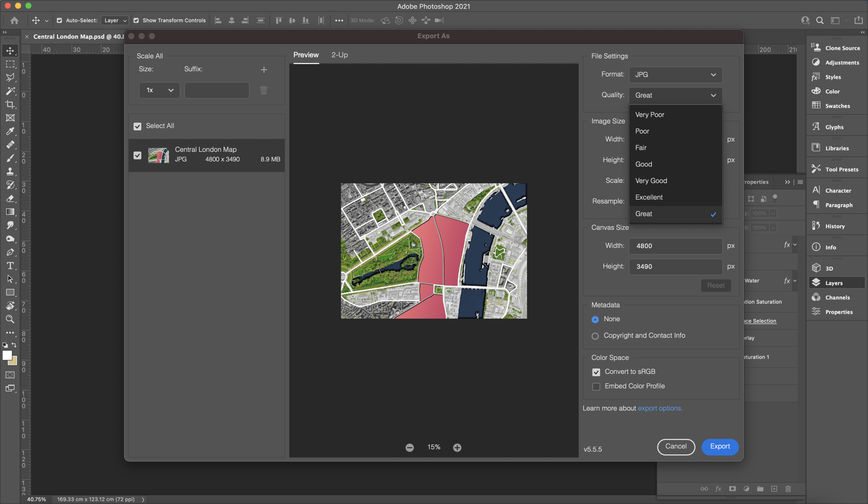The image size is (868, 504).
Task: Enable Embed Color Profile
Action: coord(596,387)
